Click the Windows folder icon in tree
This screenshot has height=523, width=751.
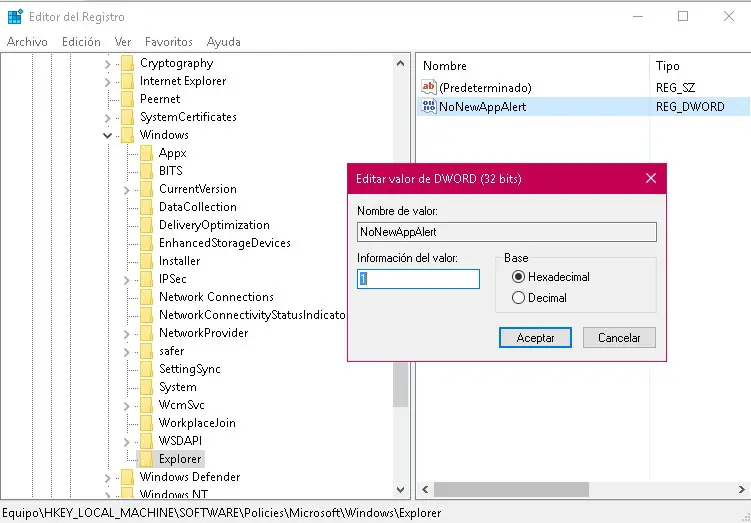[x=127, y=135]
